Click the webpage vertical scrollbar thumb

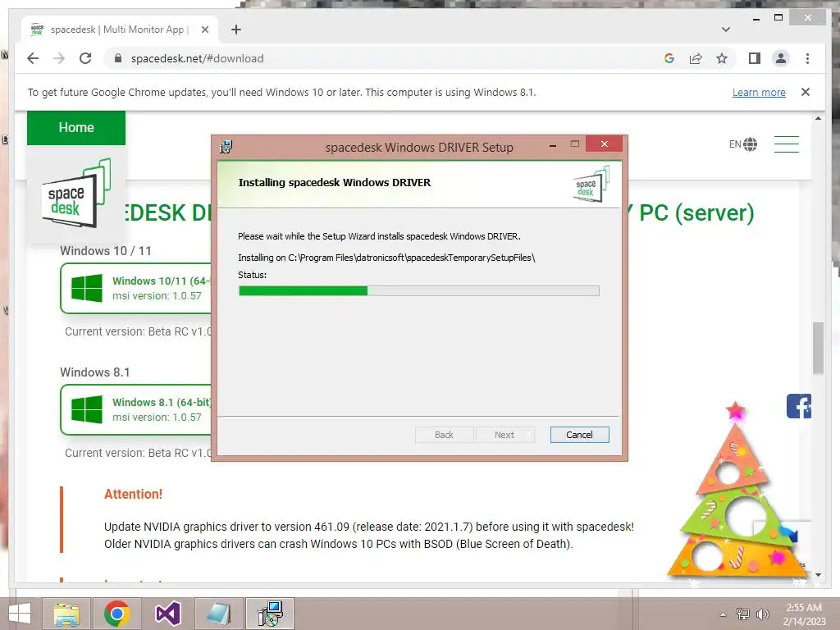coord(818,348)
